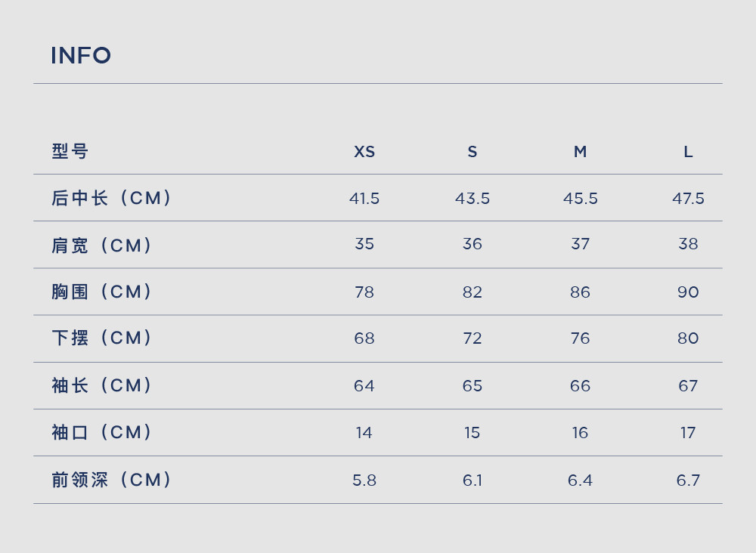Click the 下摆 (CM) row label
The width and height of the screenshot is (756, 553).
coord(102,338)
